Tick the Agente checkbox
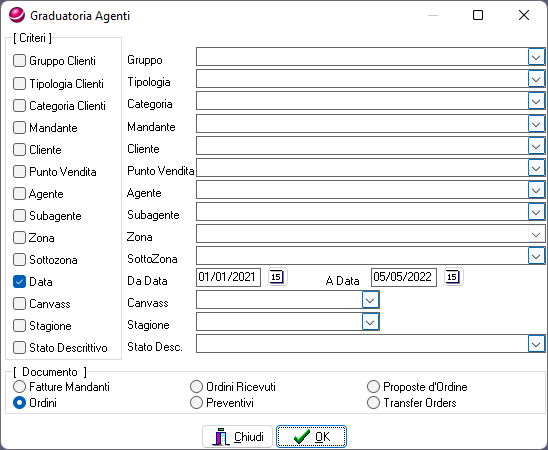Screen dimensions: 548x450 pyautogui.click(x=19, y=194)
